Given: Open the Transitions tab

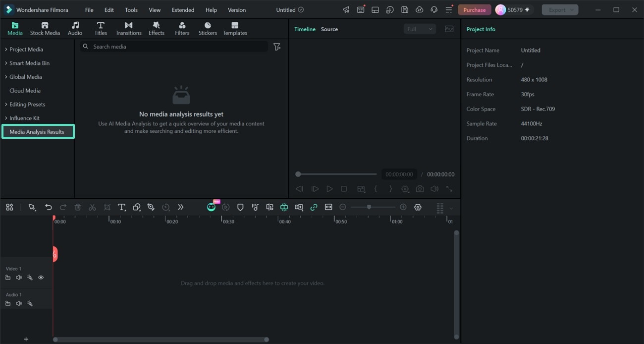Looking at the screenshot, I should point(128,29).
